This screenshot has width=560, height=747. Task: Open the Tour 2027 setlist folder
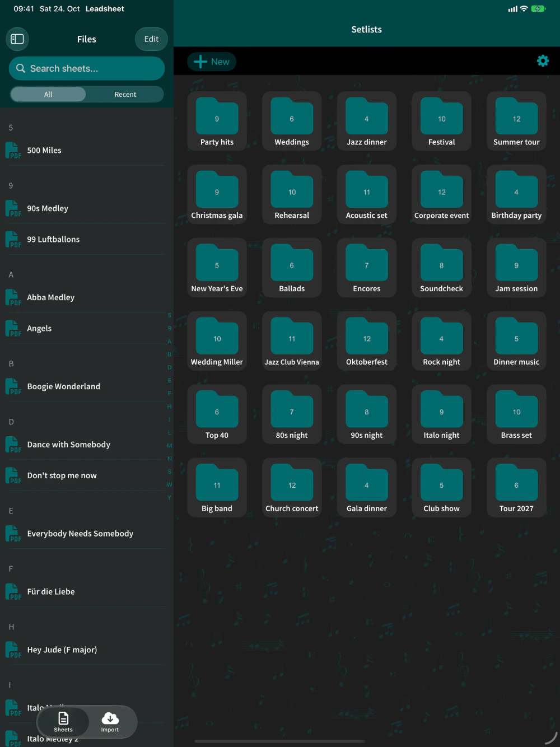pyautogui.click(x=516, y=488)
